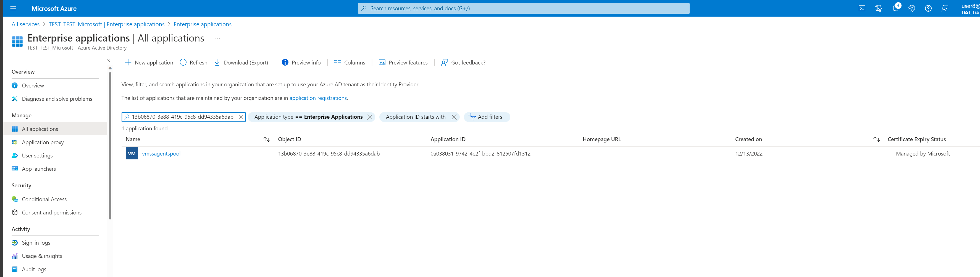Open portal settings gear

(x=911, y=8)
